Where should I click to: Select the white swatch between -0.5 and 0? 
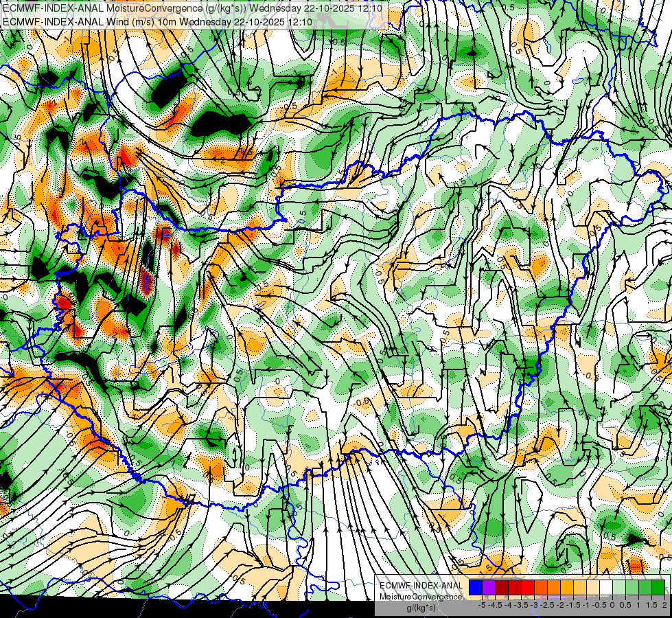[x=606, y=588]
